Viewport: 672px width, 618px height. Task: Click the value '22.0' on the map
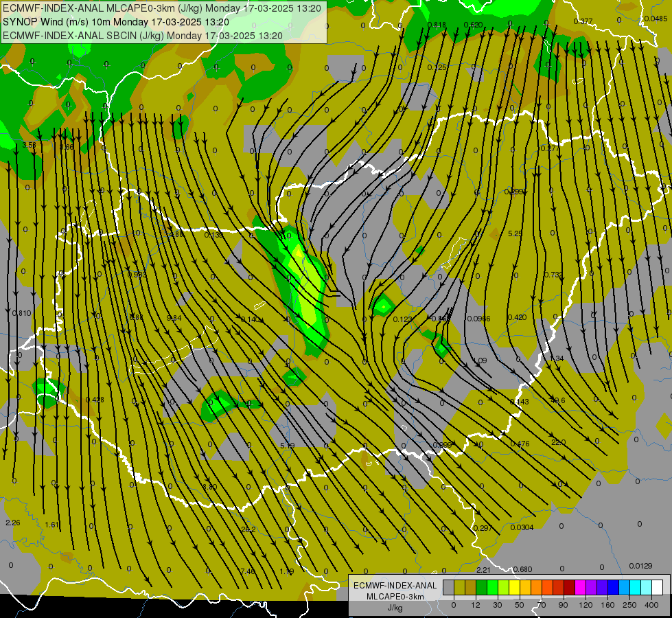(x=559, y=443)
